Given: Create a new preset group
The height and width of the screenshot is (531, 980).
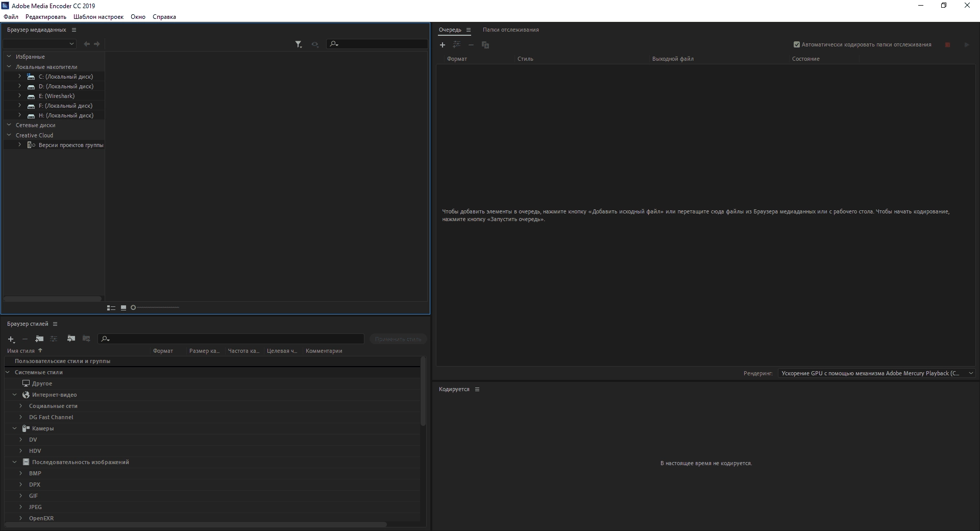Looking at the screenshot, I should (39, 339).
